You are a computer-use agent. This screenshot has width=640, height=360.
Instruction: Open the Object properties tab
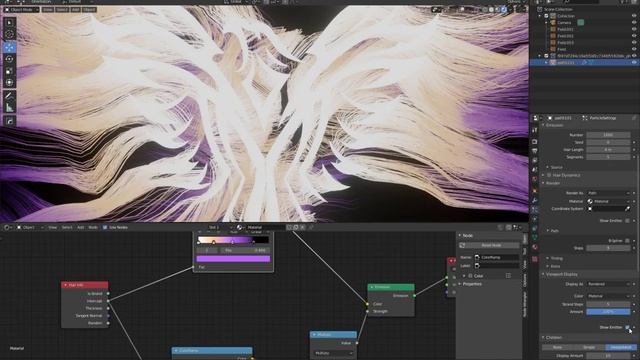click(x=535, y=191)
